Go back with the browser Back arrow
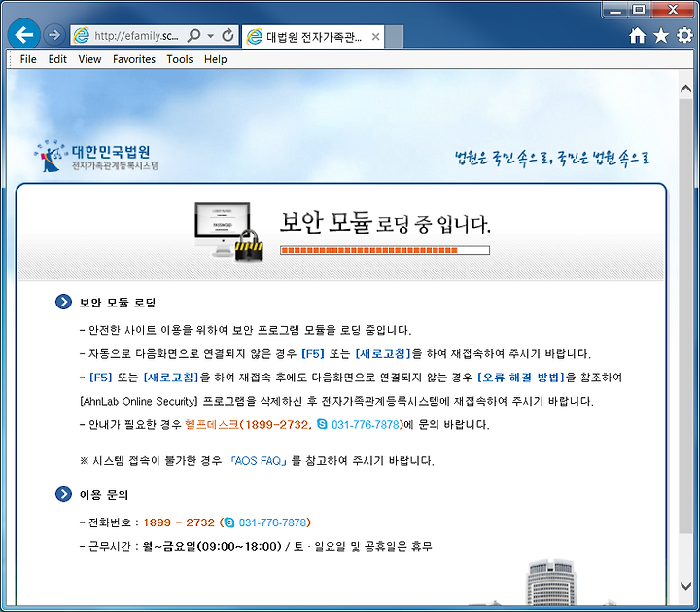This screenshot has height=612, width=700. click(23, 34)
